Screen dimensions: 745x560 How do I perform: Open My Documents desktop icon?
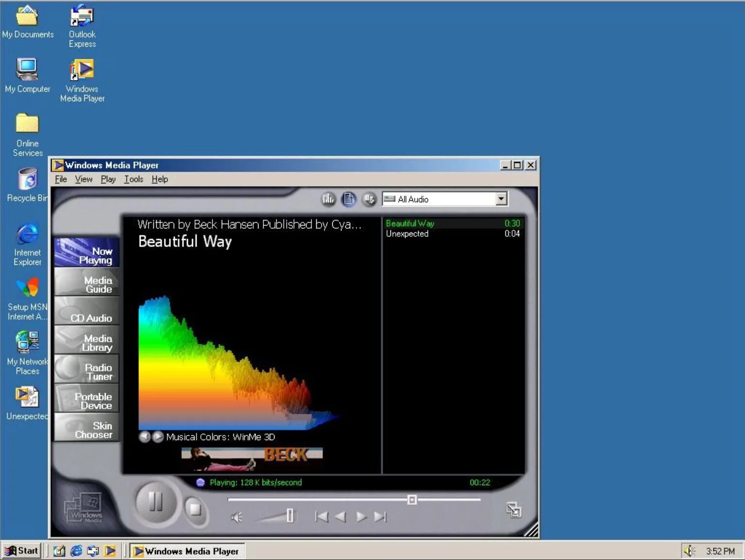pyautogui.click(x=28, y=22)
